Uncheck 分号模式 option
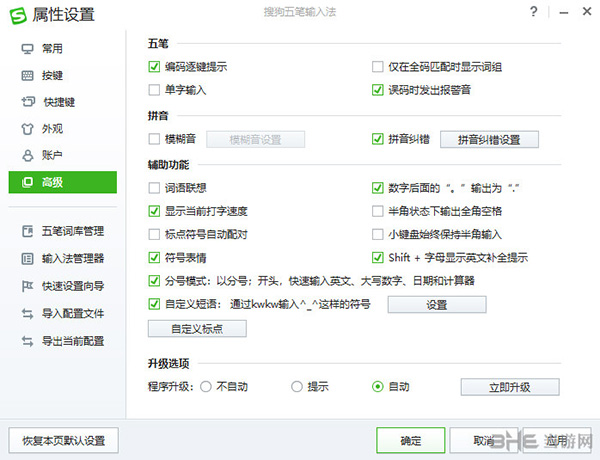 point(154,281)
